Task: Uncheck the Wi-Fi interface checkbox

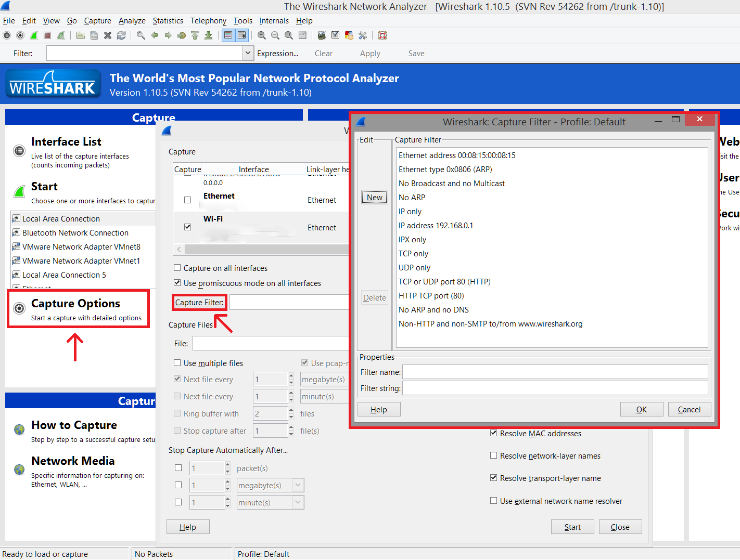Action: pyautogui.click(x=188, y=227)
